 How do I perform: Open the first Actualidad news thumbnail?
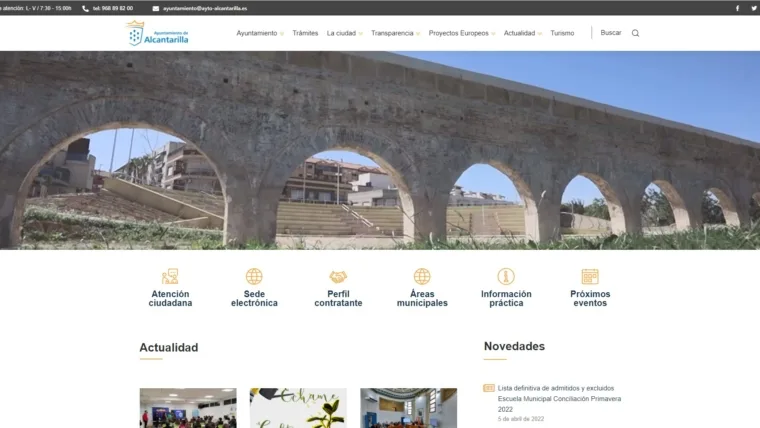click(x=188, y=408)
